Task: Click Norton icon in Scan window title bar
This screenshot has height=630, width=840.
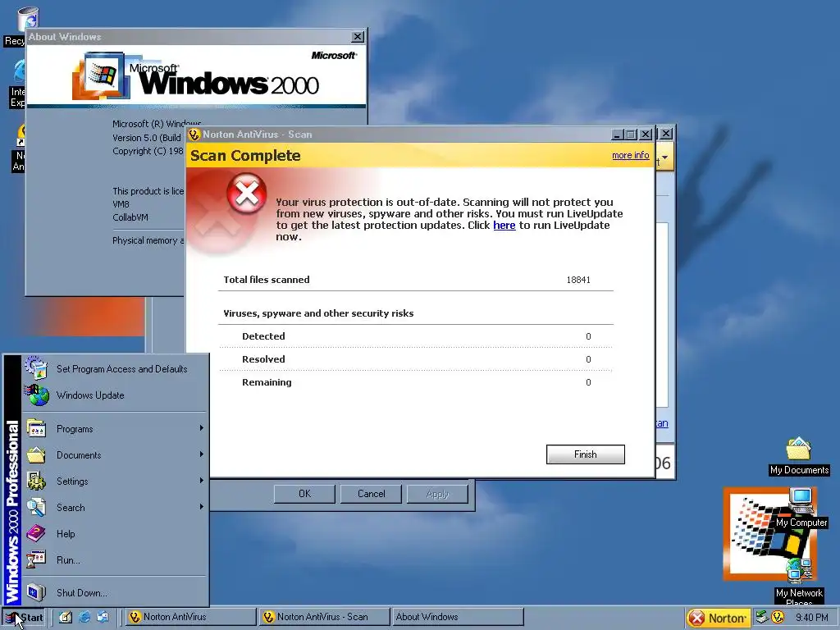Action: [194, 135]
